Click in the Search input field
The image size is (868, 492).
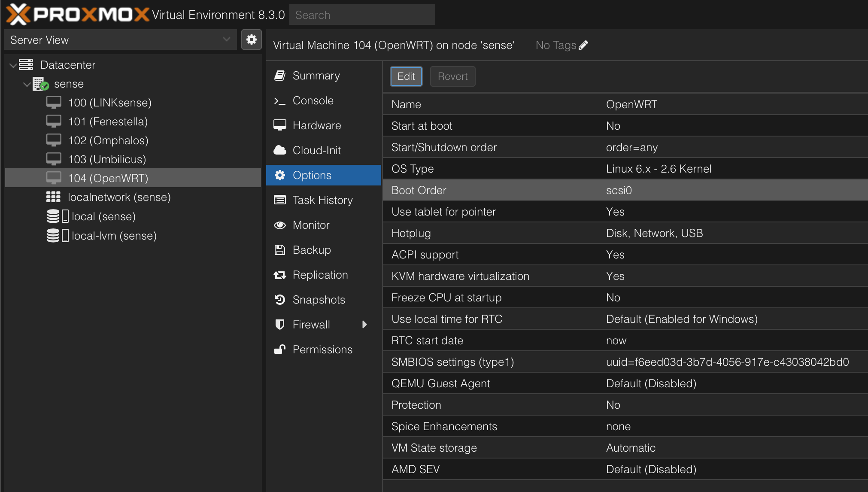[362, 15]
